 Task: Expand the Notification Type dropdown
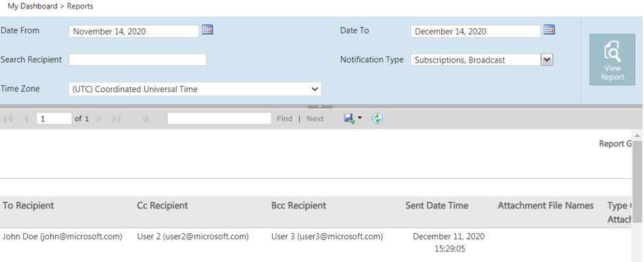[x=546, y=60]
